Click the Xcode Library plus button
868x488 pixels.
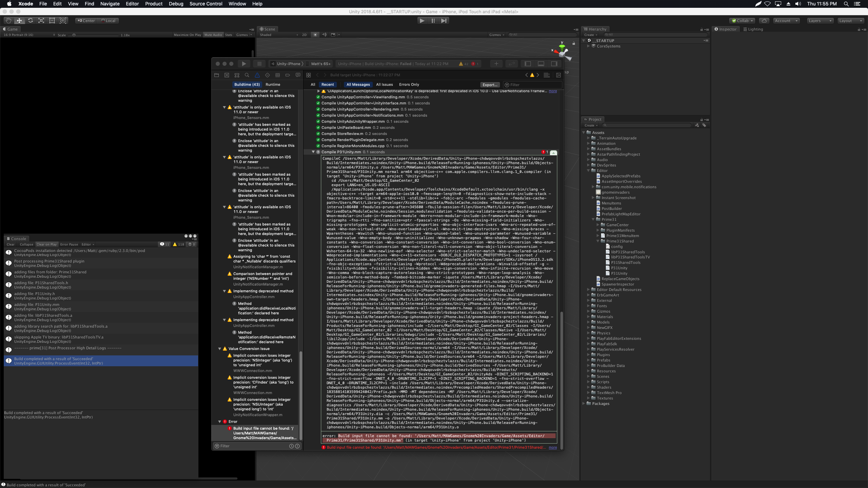click(496, 64)
